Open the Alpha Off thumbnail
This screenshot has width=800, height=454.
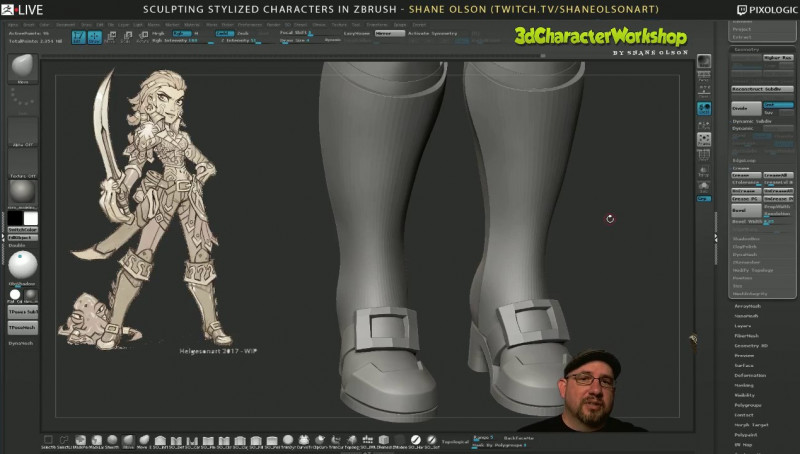[23, 132]
